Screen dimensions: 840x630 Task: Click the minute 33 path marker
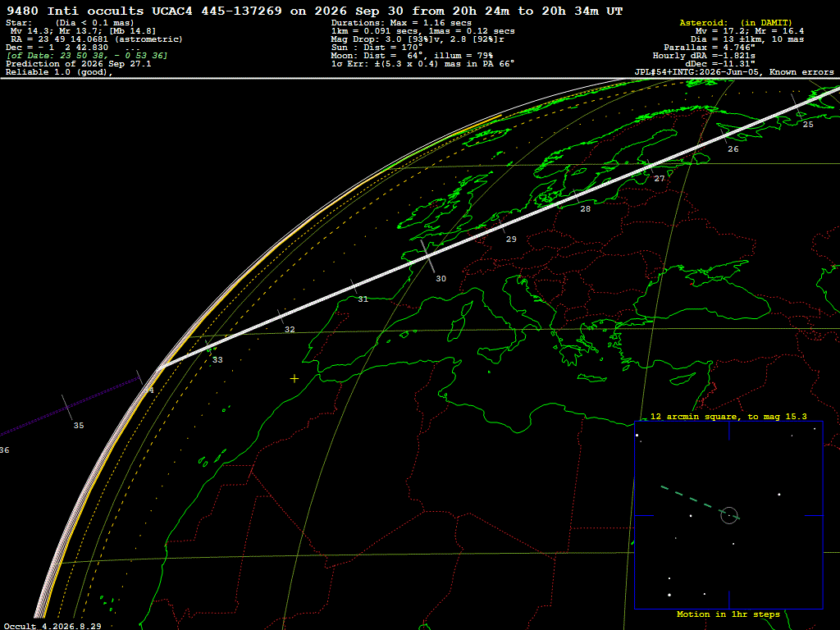pyautogui.click(x=209, y=347)
